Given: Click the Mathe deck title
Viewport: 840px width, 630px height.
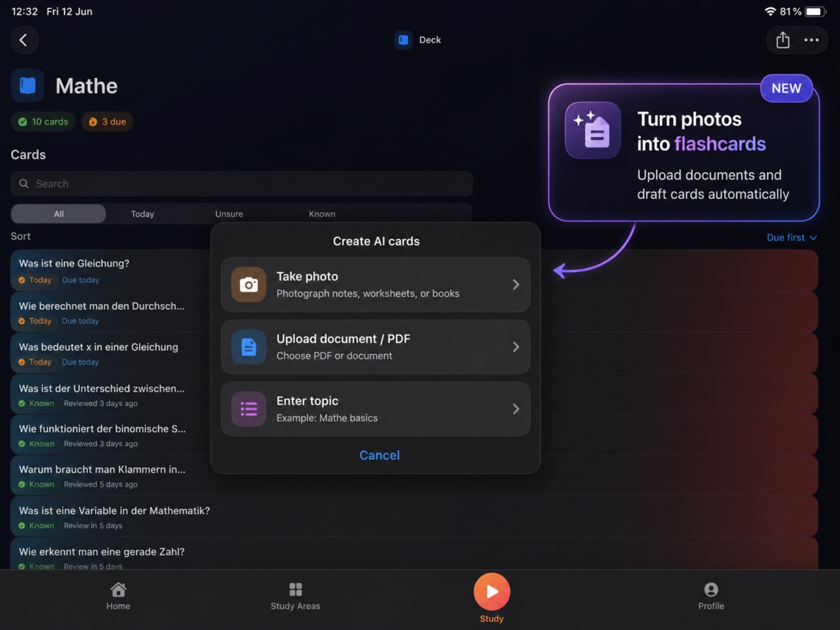Looking at the screenshot, I should [x=86, y=85].
